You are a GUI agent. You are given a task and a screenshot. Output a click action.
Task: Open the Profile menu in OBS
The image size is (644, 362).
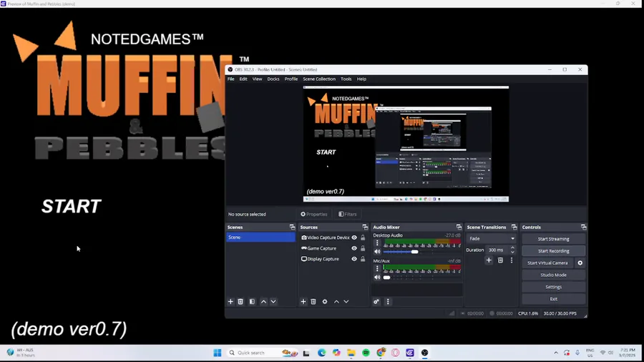[x=291, y=79]
